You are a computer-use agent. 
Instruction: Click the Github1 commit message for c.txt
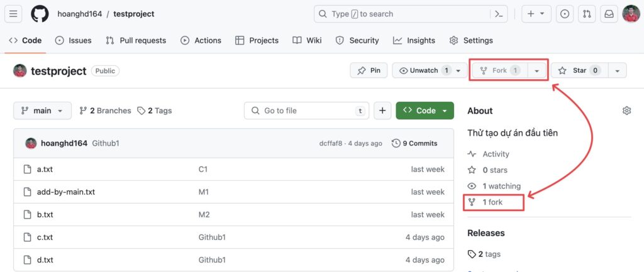click(212, 237)
